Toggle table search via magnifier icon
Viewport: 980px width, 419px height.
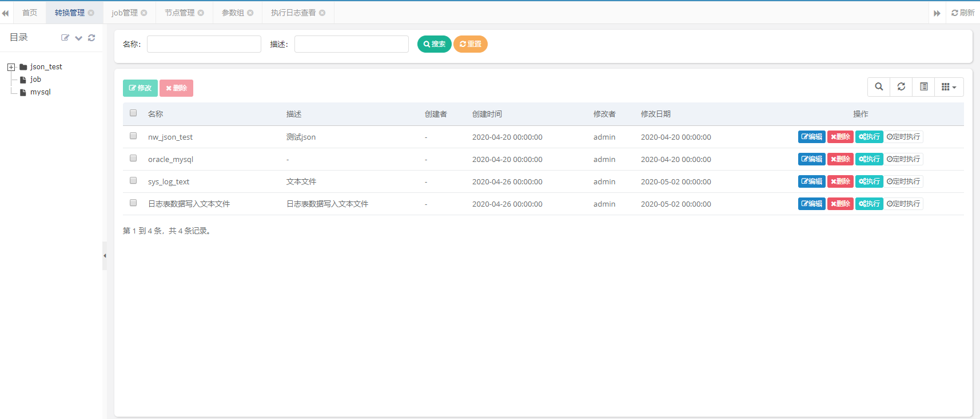[879, 87]
